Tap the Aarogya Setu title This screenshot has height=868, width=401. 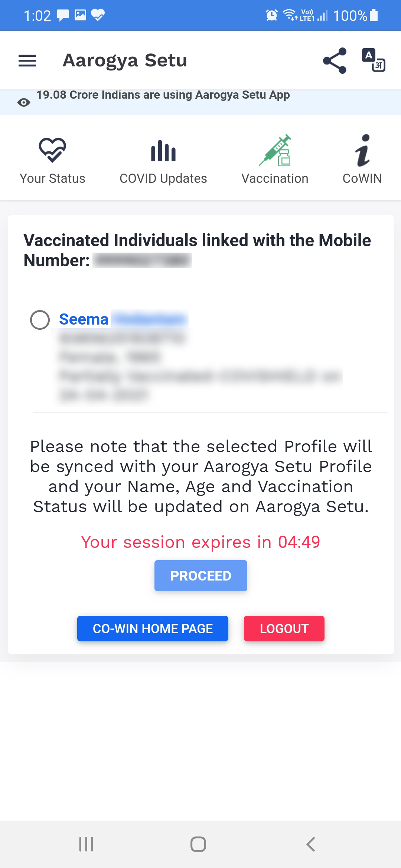point(125,60)
